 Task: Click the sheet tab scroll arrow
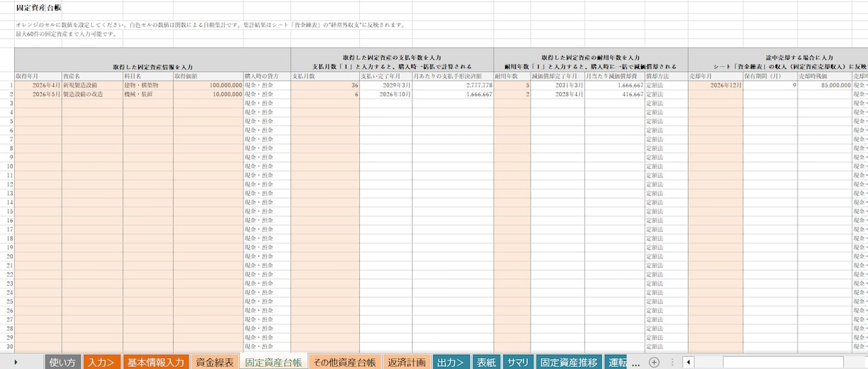[x=16, y=362]
